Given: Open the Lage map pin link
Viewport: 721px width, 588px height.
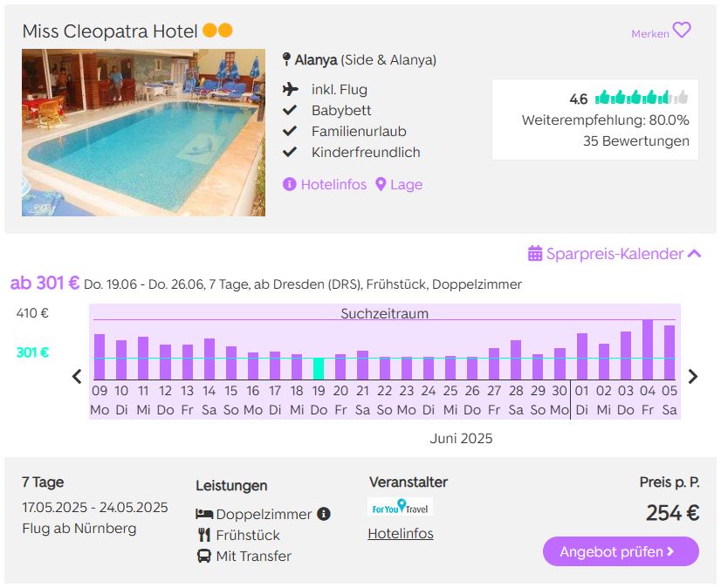Looking at the screenshot, I should point(399,184).
